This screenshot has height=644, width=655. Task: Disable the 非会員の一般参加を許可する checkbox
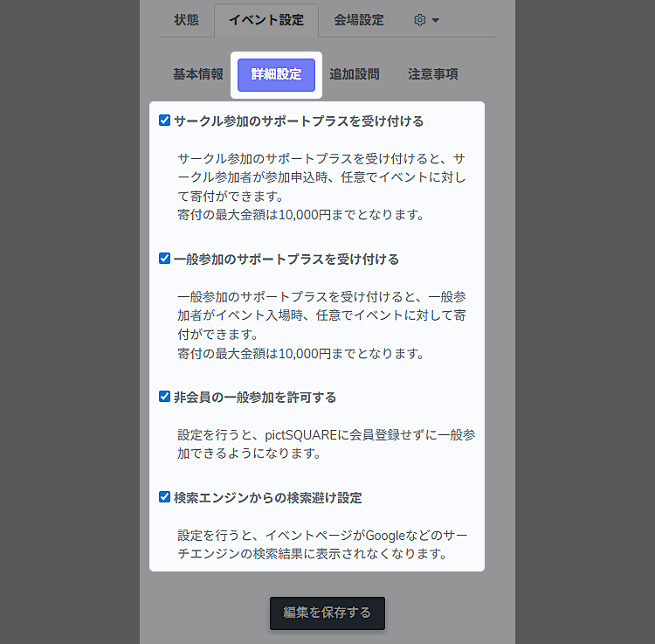(164, 397)
